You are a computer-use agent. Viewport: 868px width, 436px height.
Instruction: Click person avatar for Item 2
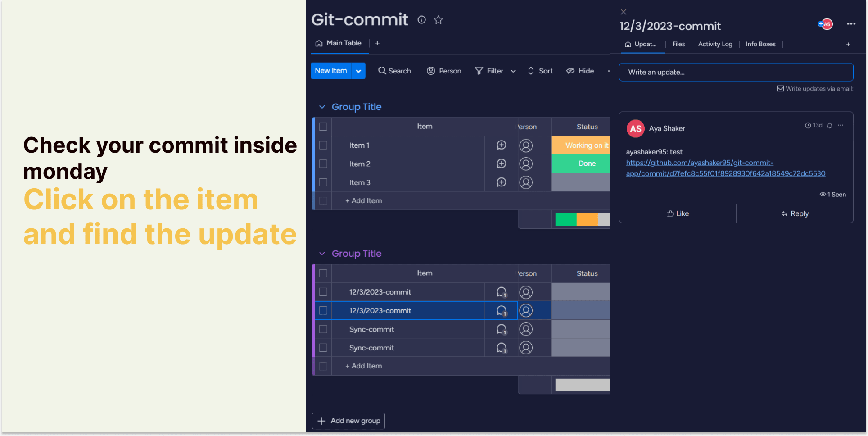[x=526, y=163]
